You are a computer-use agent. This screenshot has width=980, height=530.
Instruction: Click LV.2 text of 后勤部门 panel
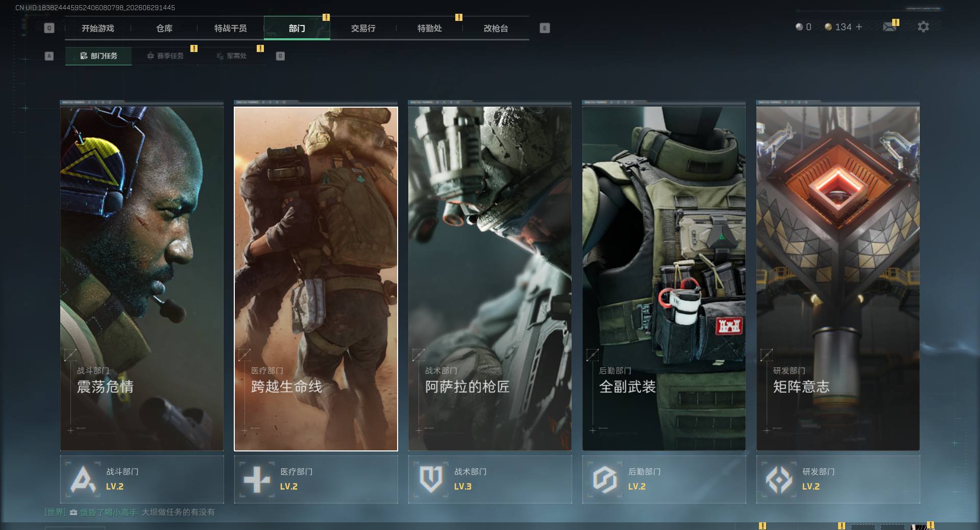point(637,487)
